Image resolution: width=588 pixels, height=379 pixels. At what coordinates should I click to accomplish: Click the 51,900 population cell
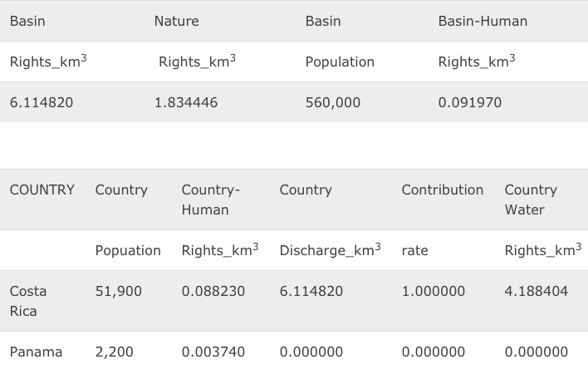(119, 291)
